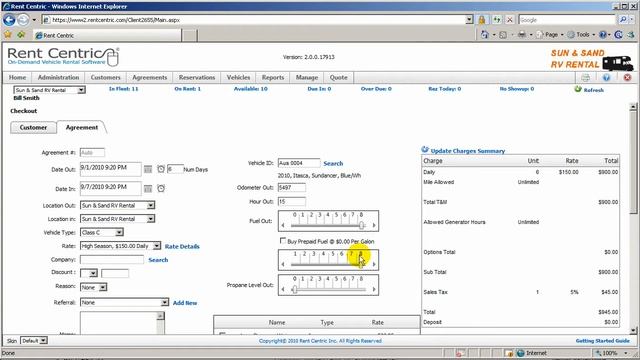640x360 pixels.
Task: Click the prepaid fuel slider handle
Action: (361, 264)
